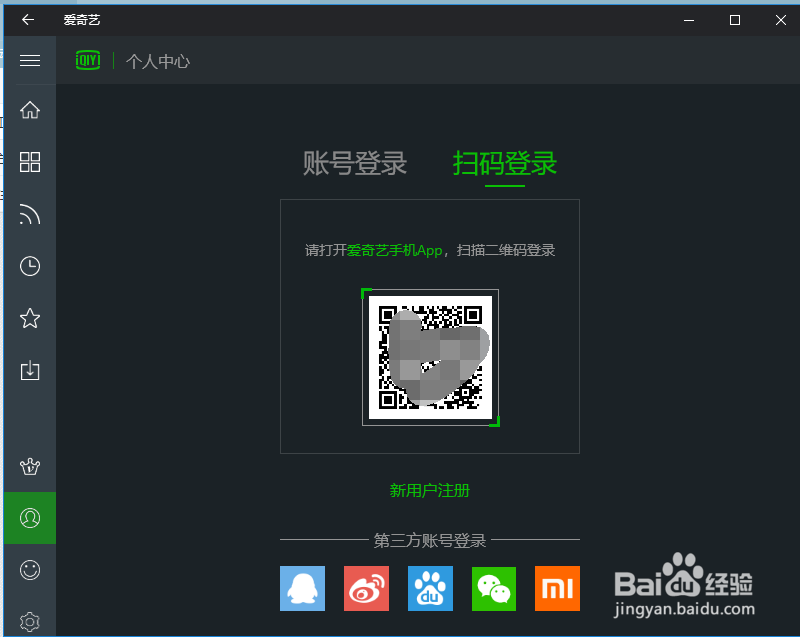Log in with Baidu account
The height and width of the screenshot is (637, 800).
430,588
